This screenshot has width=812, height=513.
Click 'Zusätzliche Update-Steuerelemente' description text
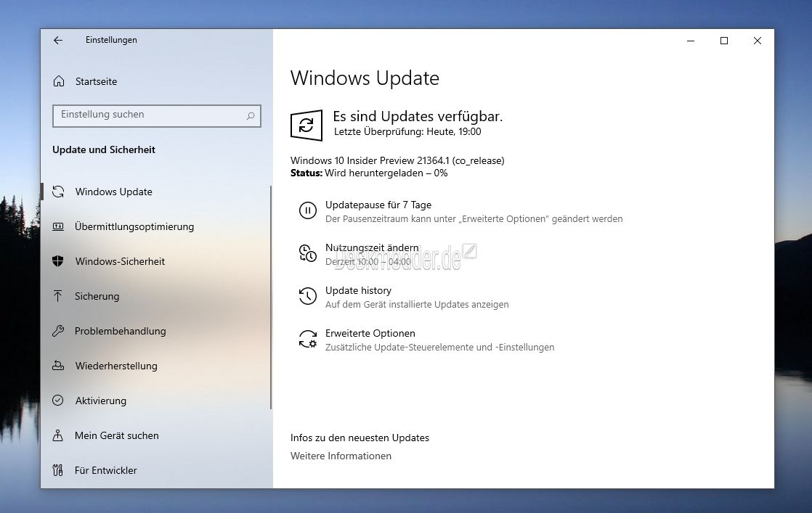pos(439,348)
